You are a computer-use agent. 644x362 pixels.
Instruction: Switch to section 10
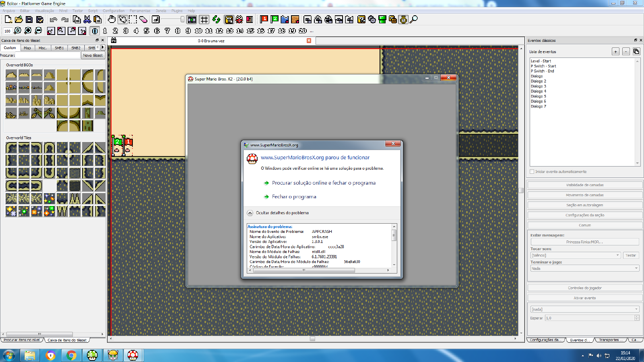point(198,31)
